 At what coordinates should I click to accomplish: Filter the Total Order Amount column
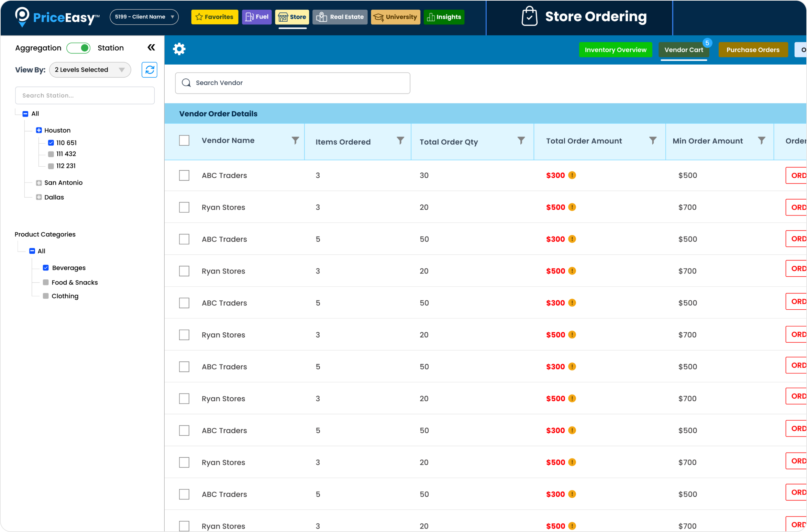click(x=653, y=141)
